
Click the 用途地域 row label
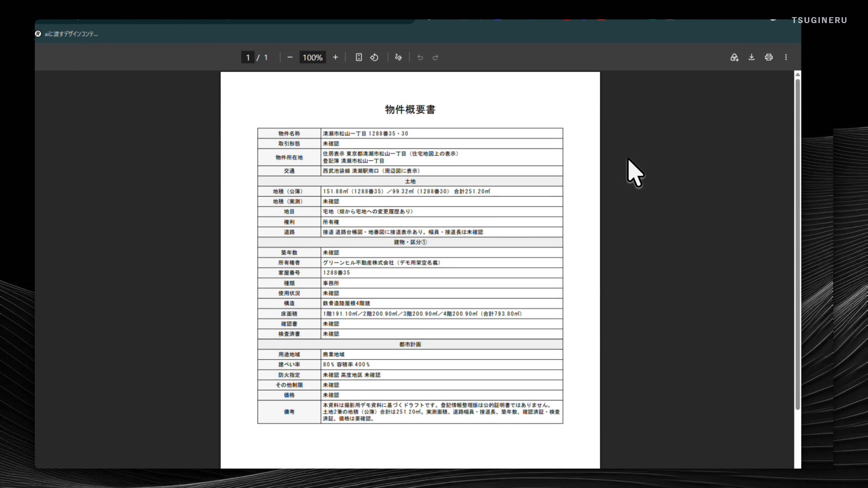(x=289, y=355)
